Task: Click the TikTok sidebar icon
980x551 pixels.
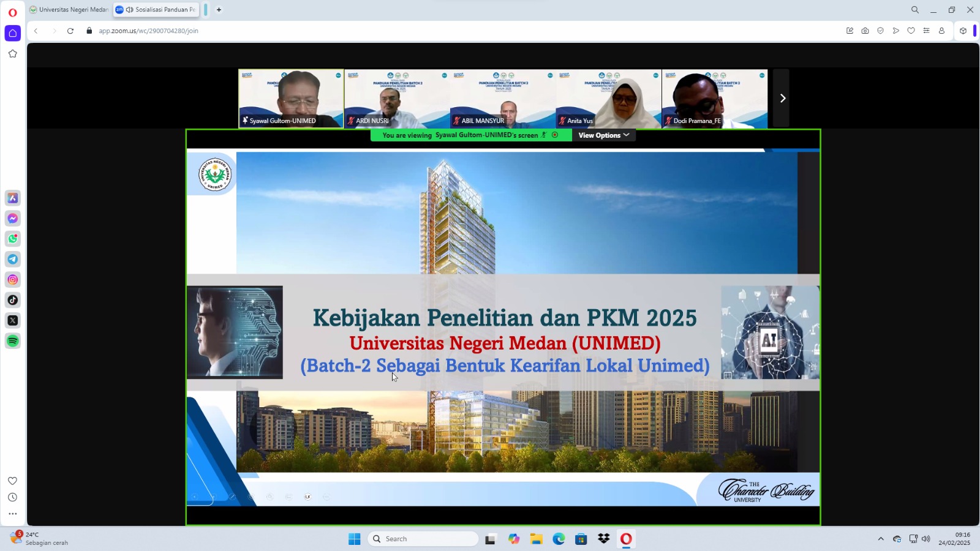Action: (x=13, y=300)
